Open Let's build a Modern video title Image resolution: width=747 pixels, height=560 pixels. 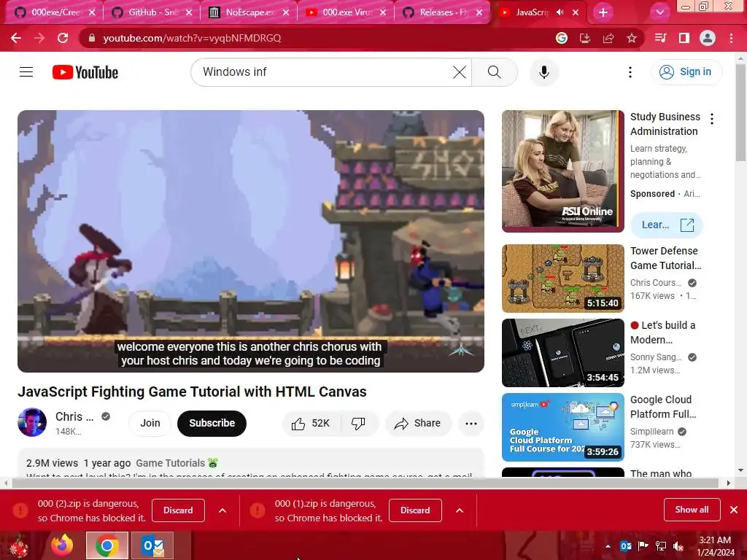662,332
